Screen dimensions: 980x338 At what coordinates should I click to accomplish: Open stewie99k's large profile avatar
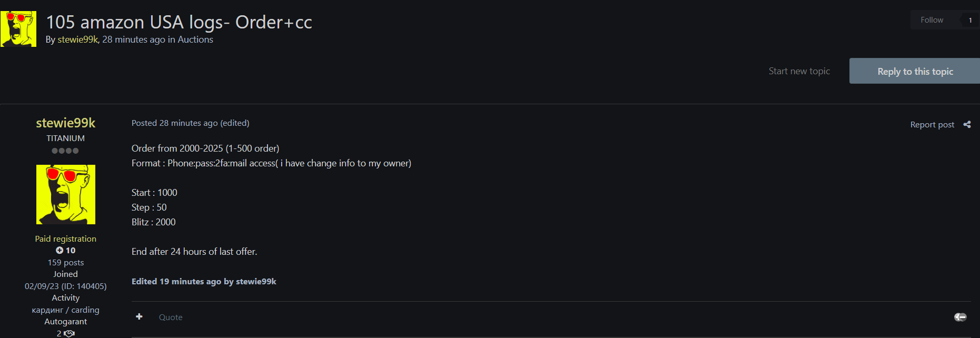tap(66, 194)
